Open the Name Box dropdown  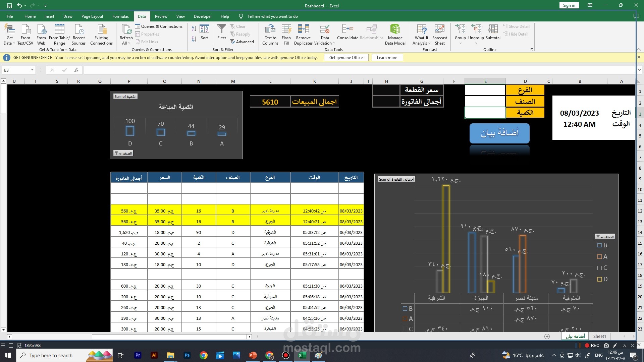coord(32,70)
